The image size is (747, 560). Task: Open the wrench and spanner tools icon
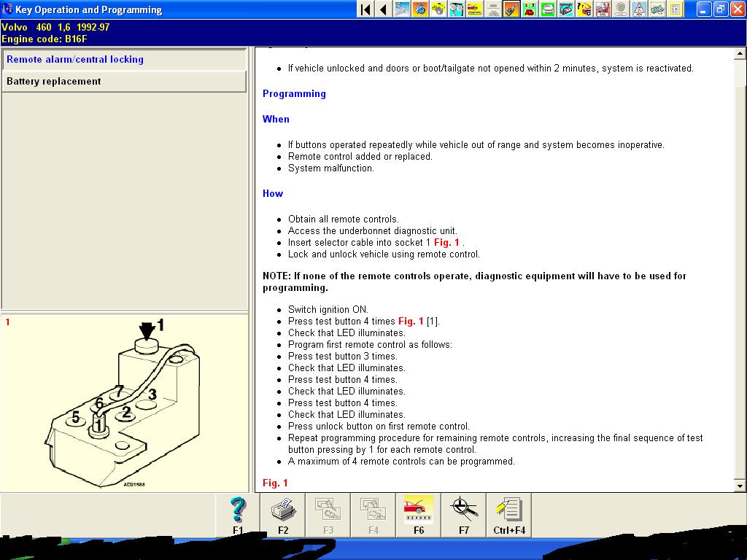(x=402, y=9)
